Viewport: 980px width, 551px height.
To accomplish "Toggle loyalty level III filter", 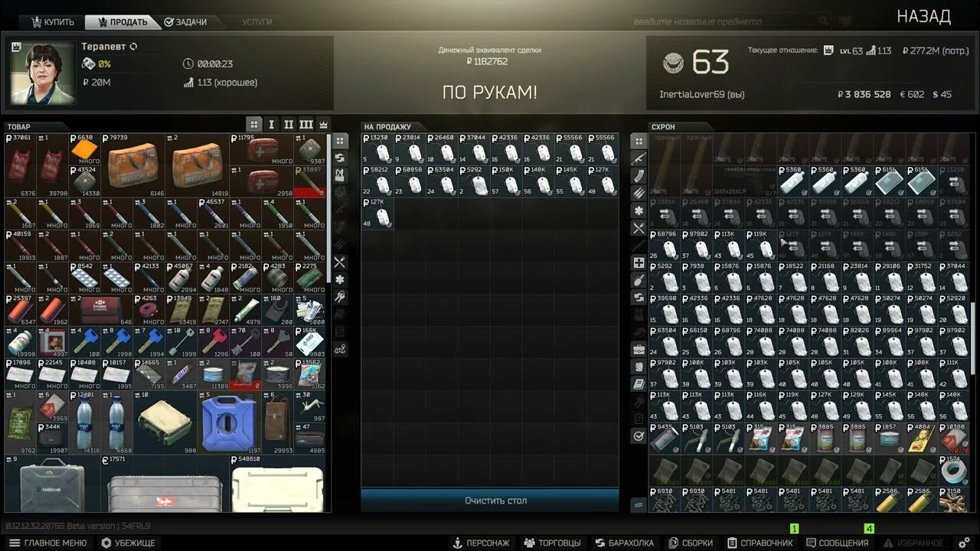I will click(x=306, y=124).
